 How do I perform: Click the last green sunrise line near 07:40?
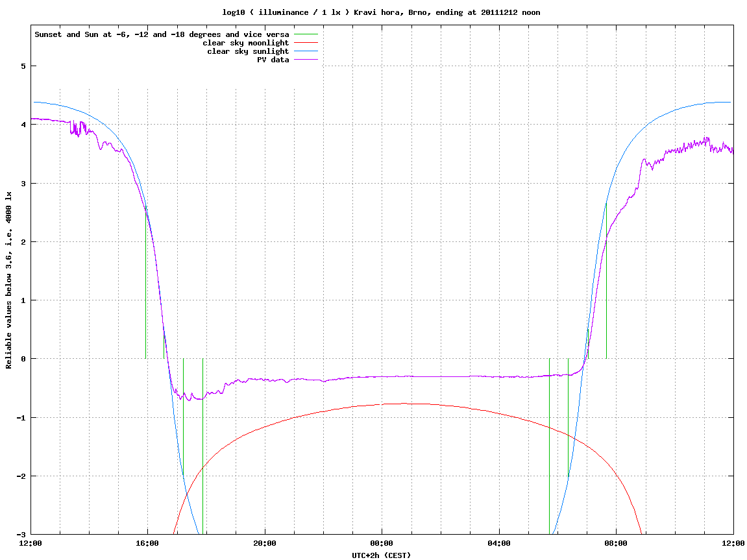(606, 280)
